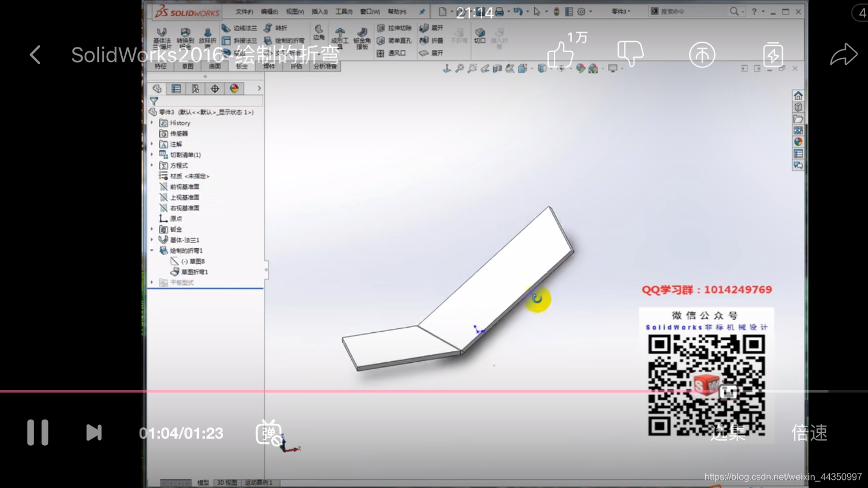Choose the Edge Flange (边线法兰) tool

pyautogui.click(x=239, y=28)
